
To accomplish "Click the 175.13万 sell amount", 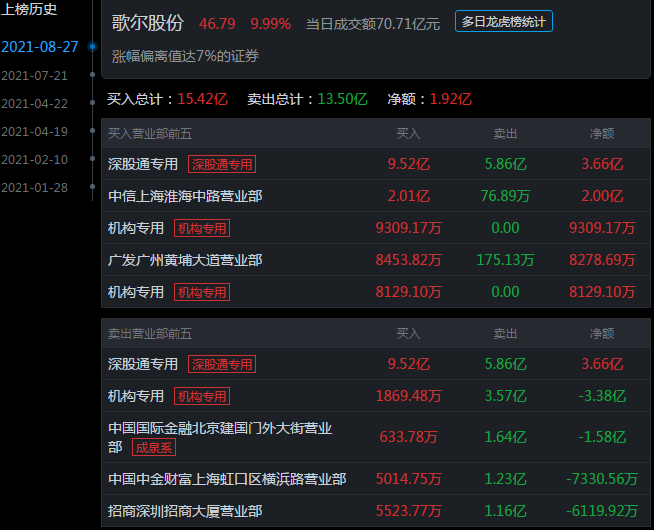I will tap(505, 260).
